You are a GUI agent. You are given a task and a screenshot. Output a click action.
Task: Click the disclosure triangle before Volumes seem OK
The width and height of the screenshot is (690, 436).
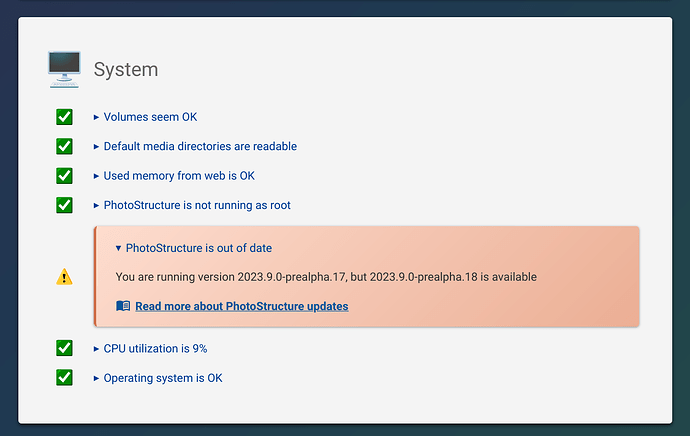click(96, 117)
